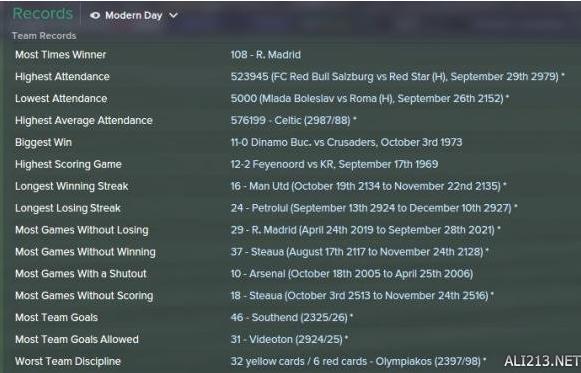Click Feyenoord vs KR highest scoring game

(334, 164)
